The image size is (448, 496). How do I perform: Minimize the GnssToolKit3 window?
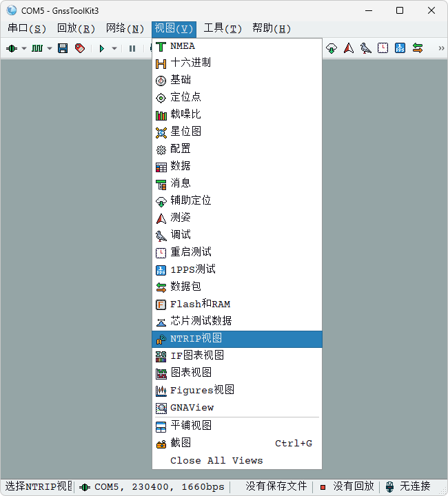[369, 10]
